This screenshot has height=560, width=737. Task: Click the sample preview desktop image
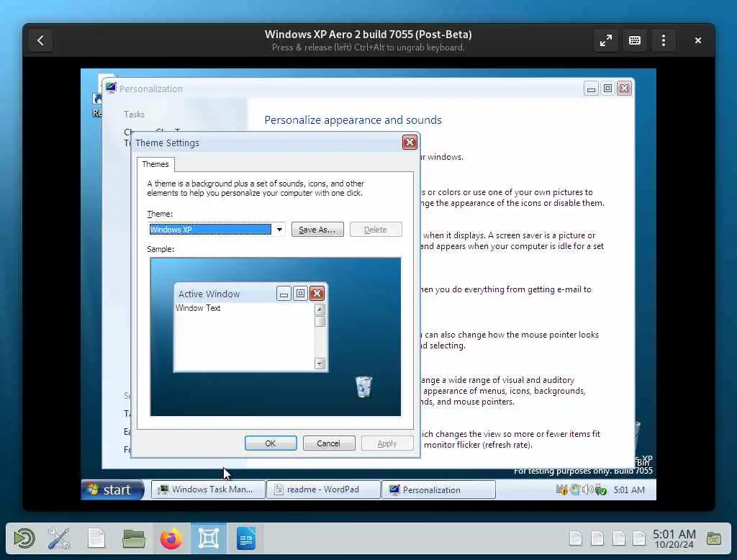point(276,337)
